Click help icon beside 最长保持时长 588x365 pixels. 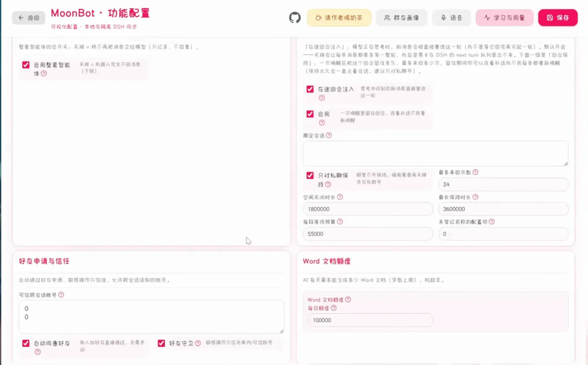[x=476, y=197]
